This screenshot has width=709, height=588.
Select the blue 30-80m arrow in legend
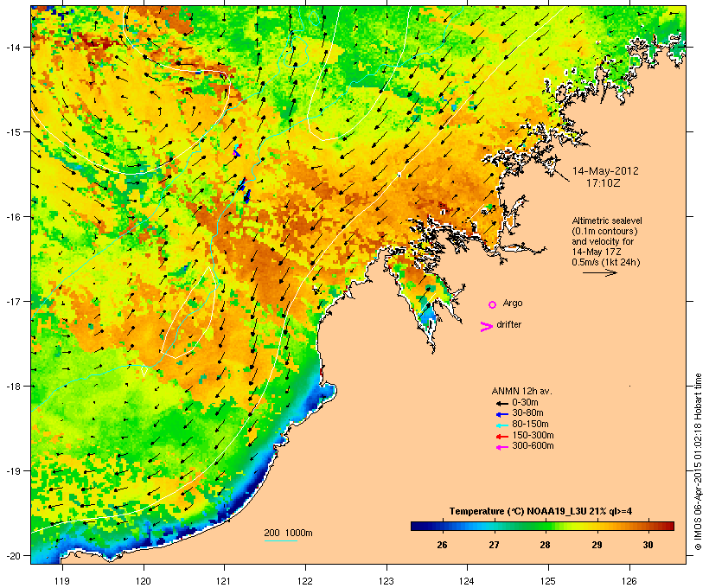point(501,414)
